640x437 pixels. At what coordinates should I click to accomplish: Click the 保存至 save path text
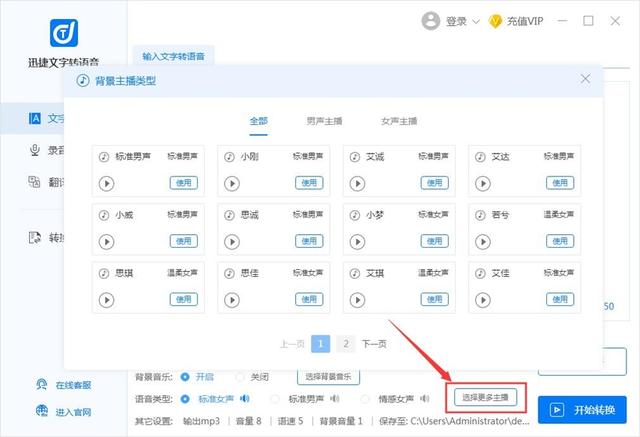pos(454,421)
